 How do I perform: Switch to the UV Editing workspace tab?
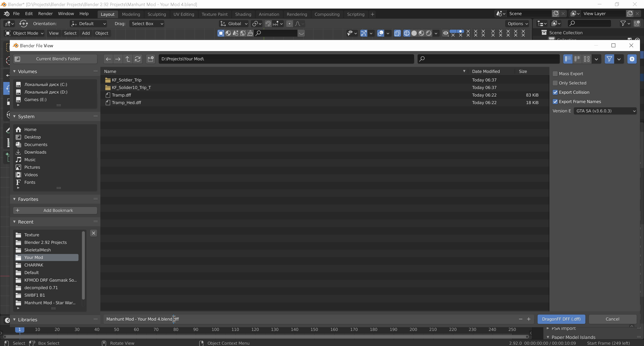point(184,14)
